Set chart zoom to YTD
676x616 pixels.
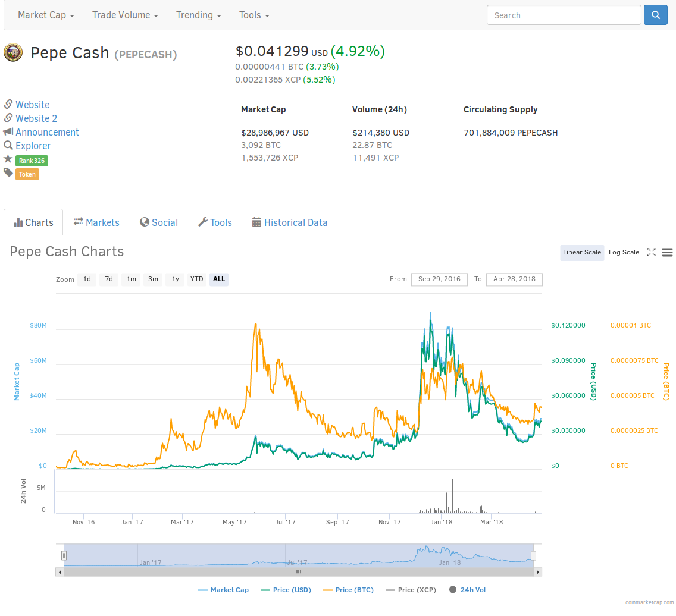(196, 279)
